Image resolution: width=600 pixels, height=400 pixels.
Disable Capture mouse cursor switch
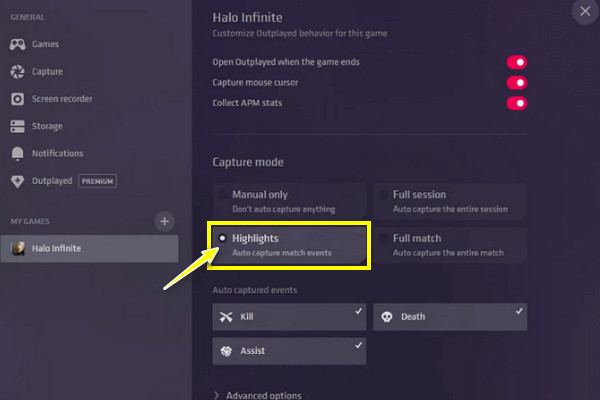coord(516,82)
